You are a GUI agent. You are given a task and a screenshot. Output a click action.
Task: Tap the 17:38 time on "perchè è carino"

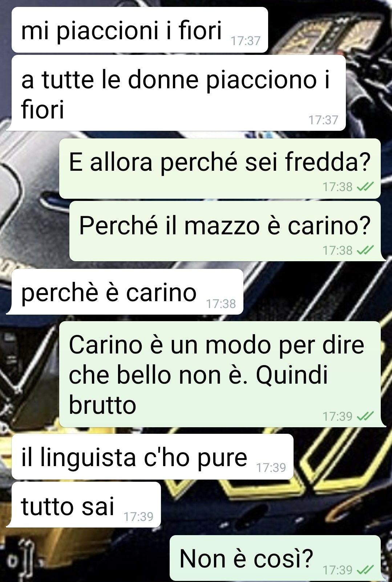pyautogui.click(x=221, y=303)
